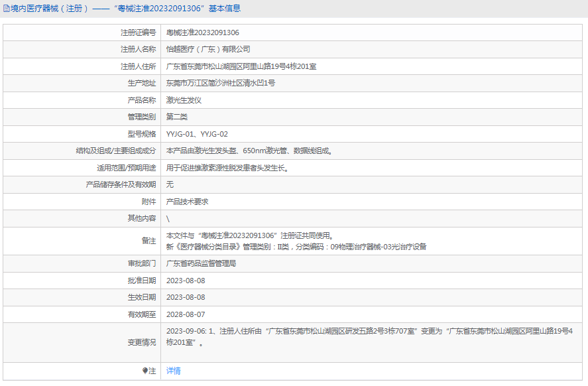Click the 审批部门 label
Screen dimensions: 588x386
tap(142, 264)
